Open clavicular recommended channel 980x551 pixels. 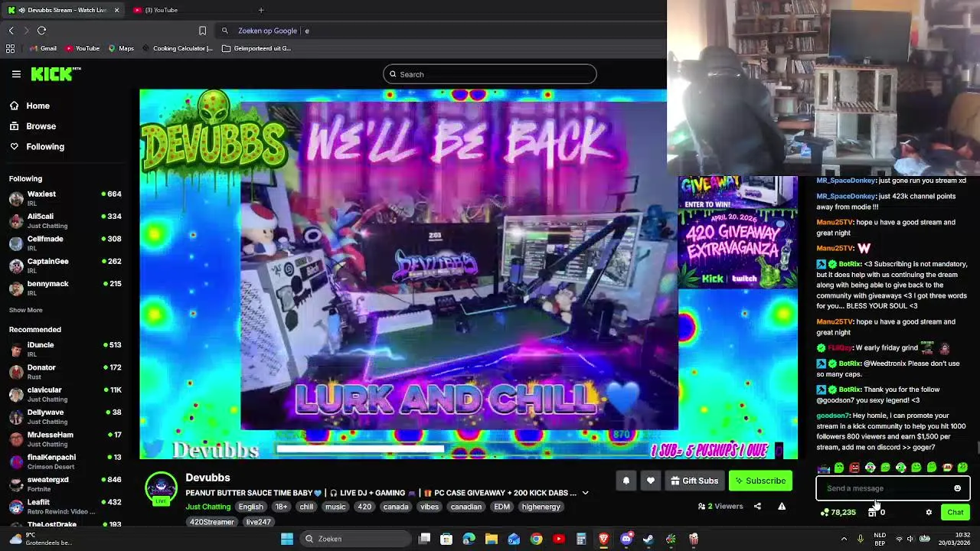pos(66,395)
